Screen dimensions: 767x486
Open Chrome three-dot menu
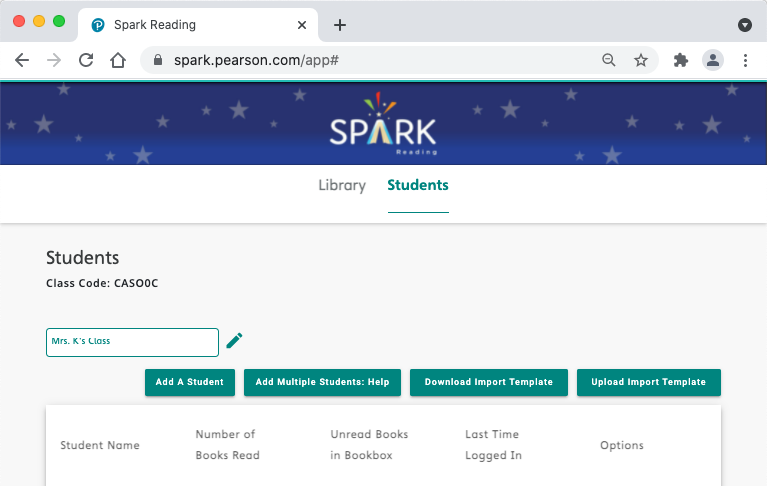click(x=745, y=60)
